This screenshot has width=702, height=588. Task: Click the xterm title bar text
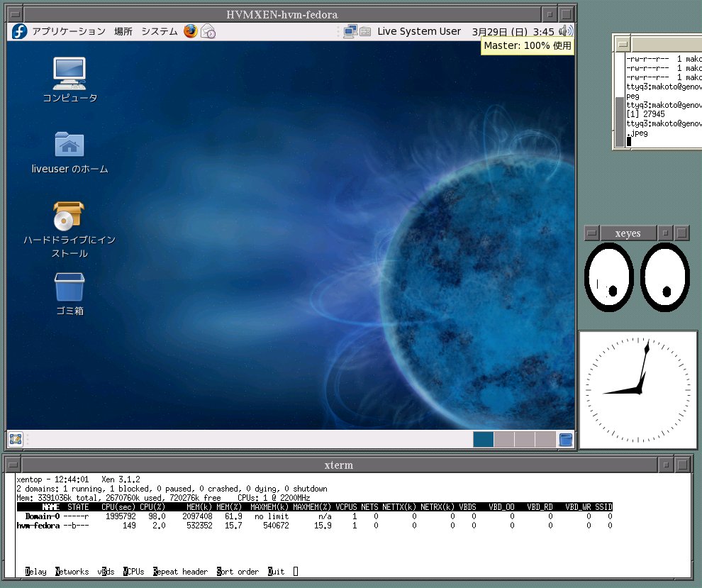click(338, 465)
